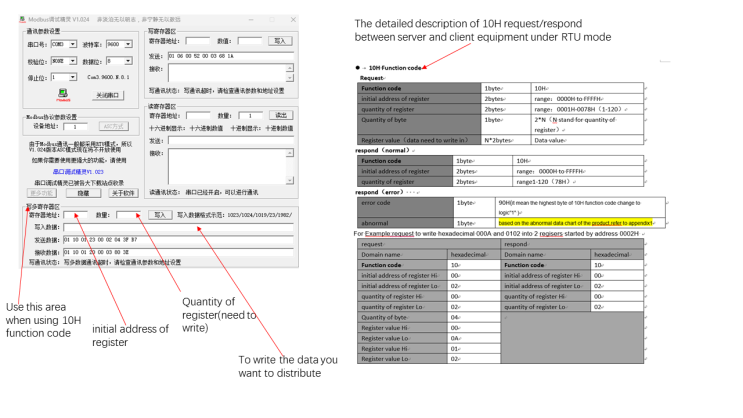743x418 pixels.
Task: Click the 关于软件 about software button
Action: pos(123,193)
